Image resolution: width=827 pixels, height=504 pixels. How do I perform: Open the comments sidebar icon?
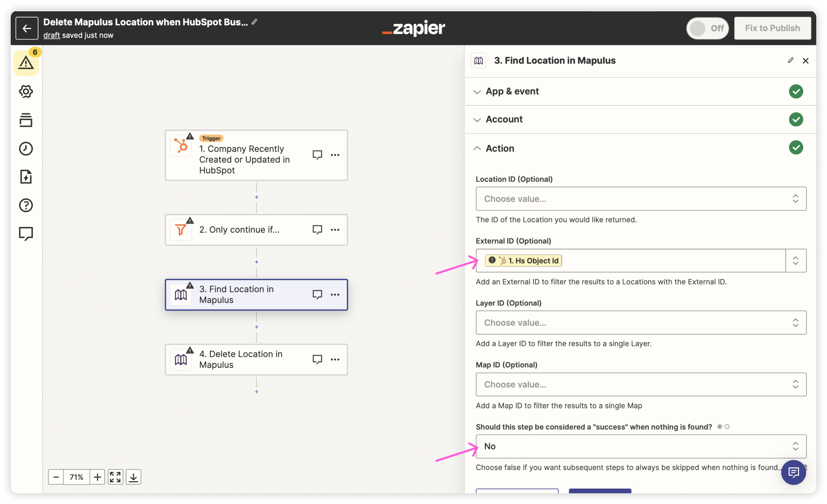coord(26,234)
